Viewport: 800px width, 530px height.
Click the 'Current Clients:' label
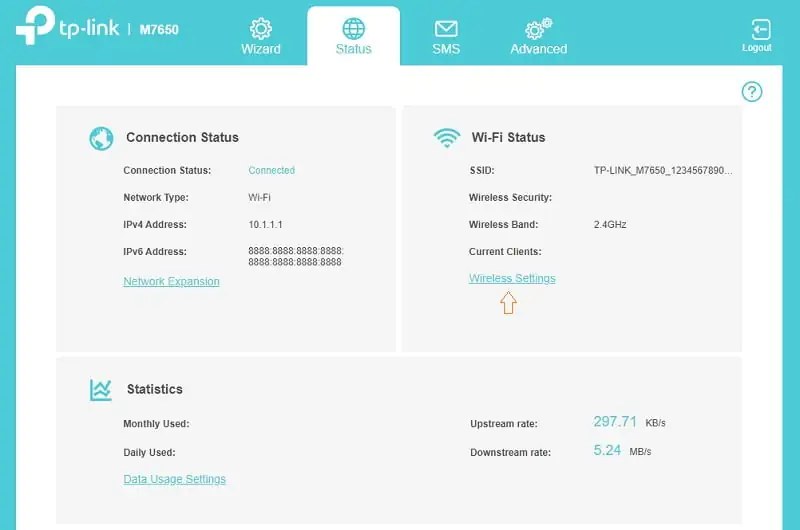(505, 252)
